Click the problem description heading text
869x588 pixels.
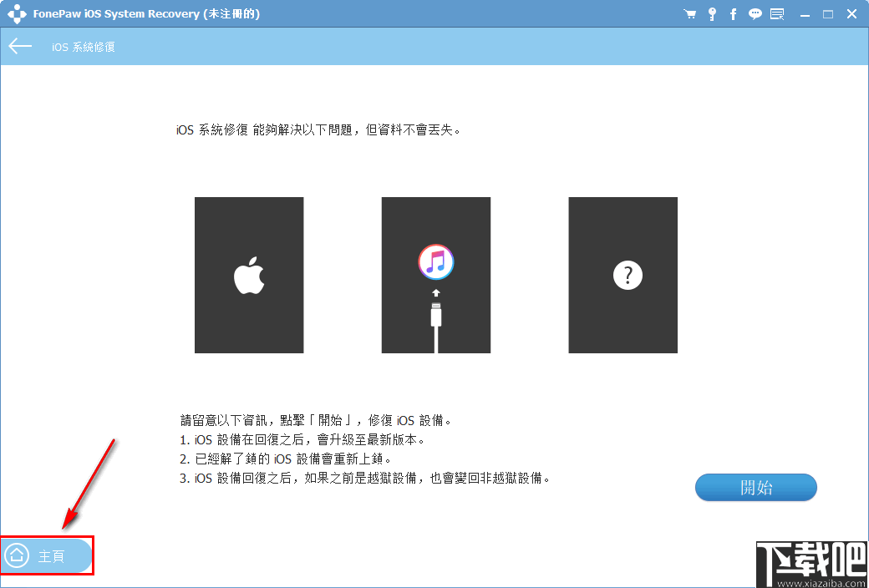pos(320,129)
